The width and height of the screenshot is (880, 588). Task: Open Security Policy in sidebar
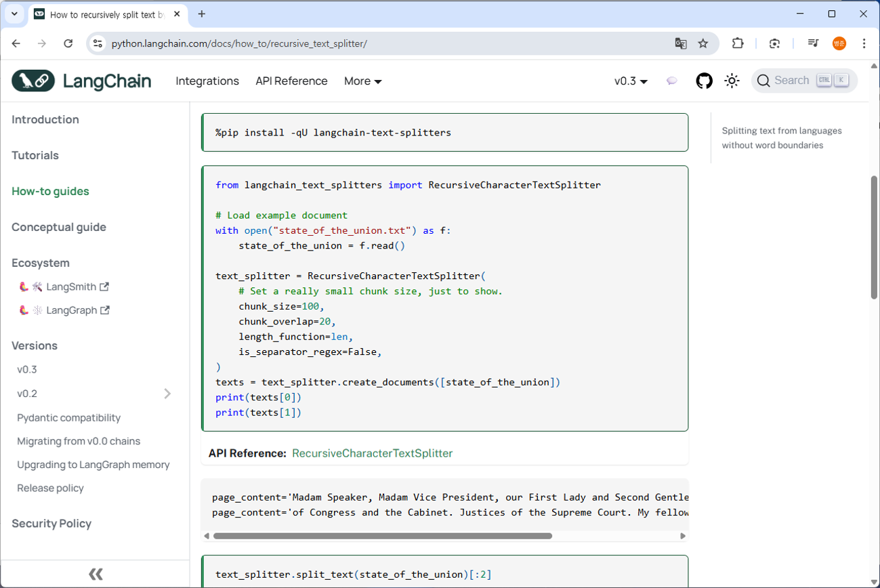(x=51, y=524)
